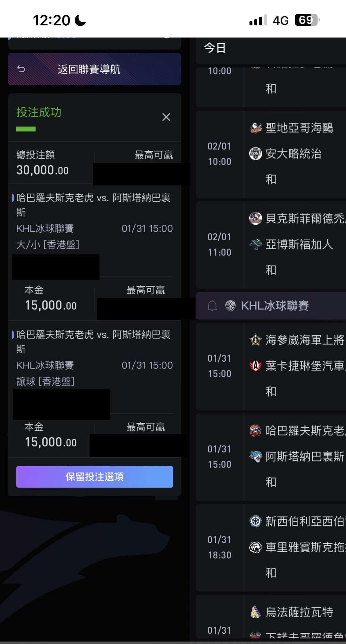Screen dimensions: 346x644
Task: Tap the 安大略統治 team logo
Action: [x=256, y=154]
